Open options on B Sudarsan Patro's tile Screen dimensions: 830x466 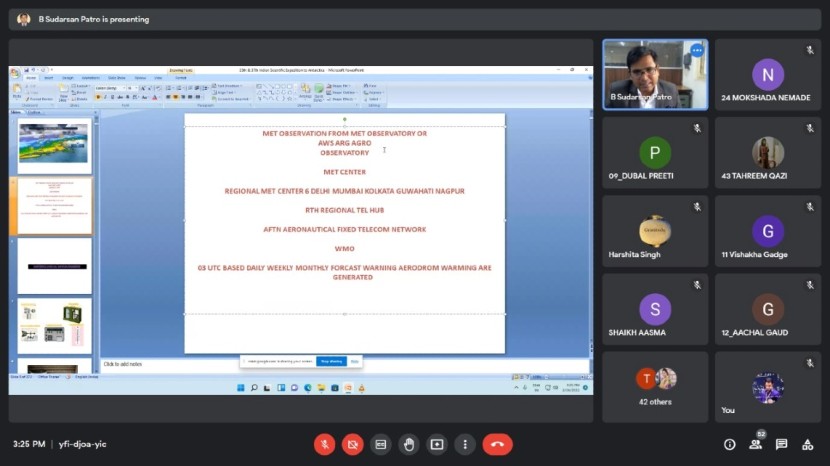click(696, 51)
